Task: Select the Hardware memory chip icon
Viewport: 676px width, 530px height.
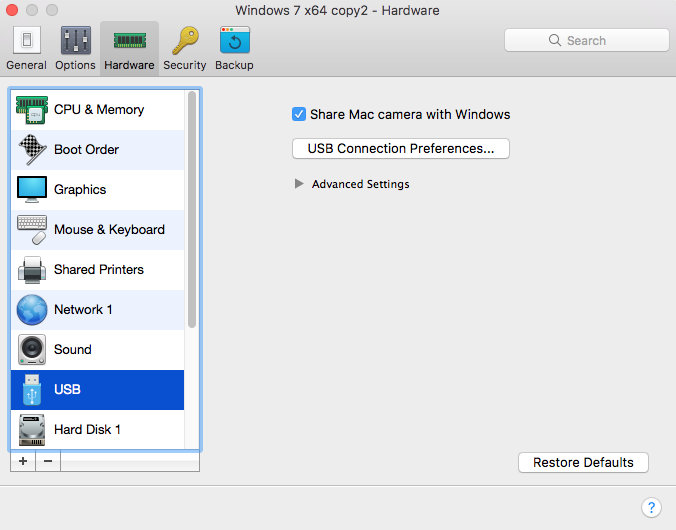Action: point(129,41)
